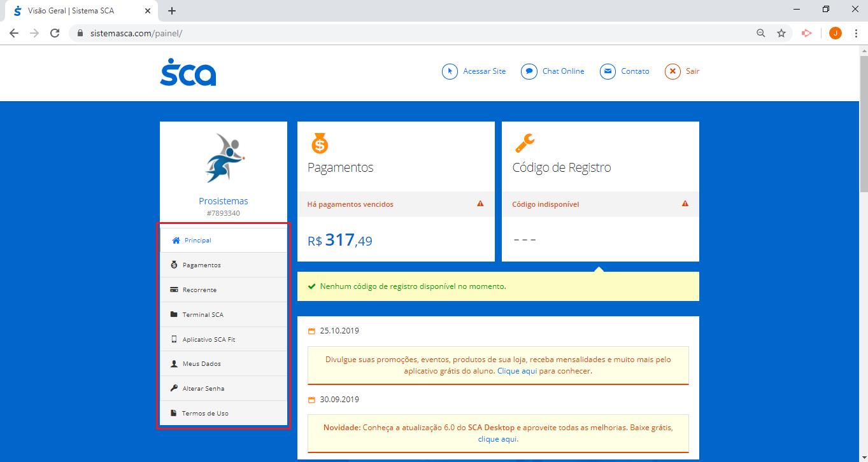
Task: Click the SCA logo in the header
Action: coord(188,72)
